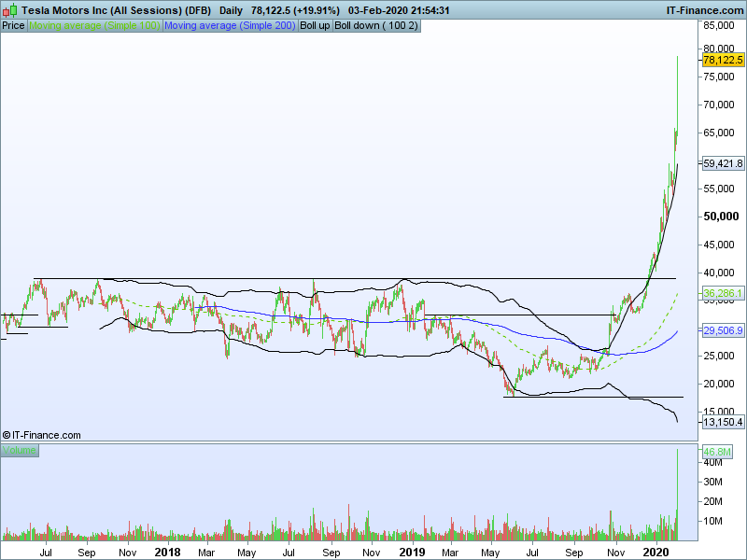Click the 10M volume axis label
This screenshot has height=560, width=747.
click(712, 521)
